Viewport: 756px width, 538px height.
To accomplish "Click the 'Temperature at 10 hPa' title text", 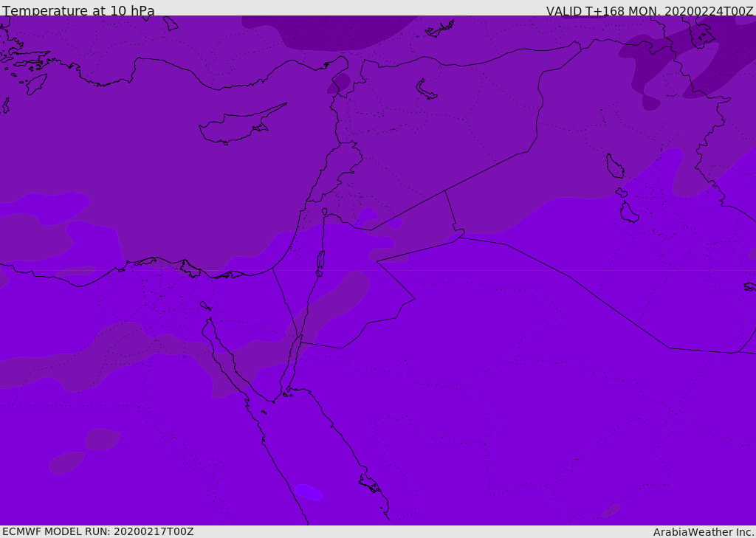I will pos(78,10).
